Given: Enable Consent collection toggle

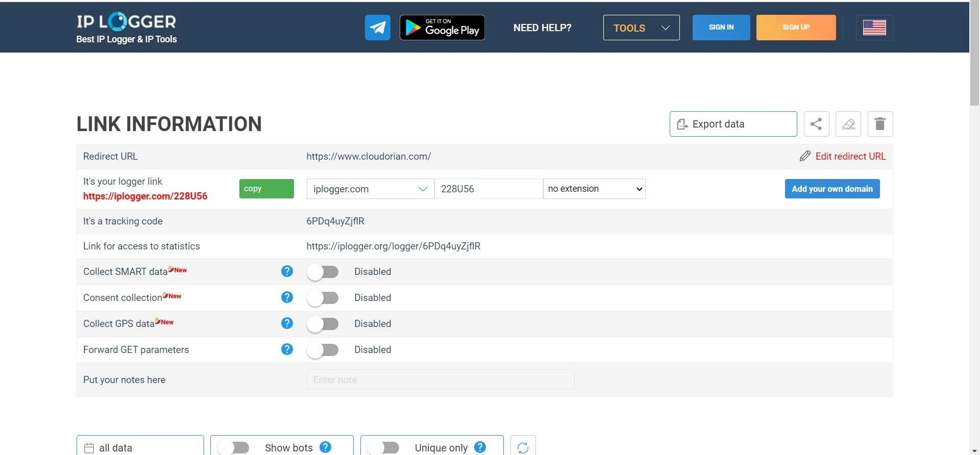Looking at the screenshot, I should tap(323, 298).
